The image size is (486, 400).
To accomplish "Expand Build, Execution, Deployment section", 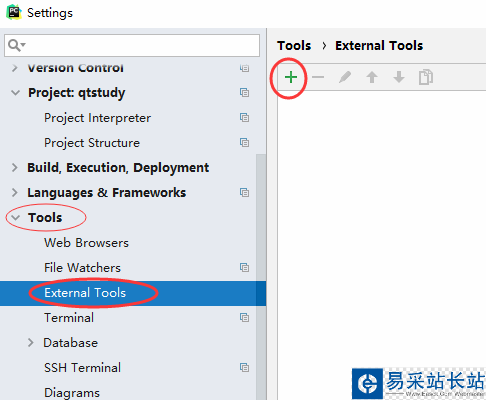I will [15, 167].
